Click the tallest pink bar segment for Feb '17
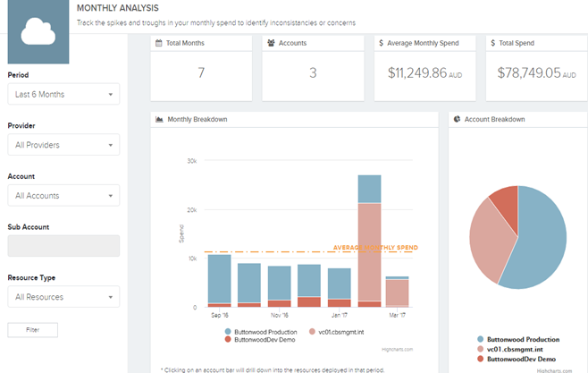This screenshot has width=588, height=373. [369, 252]
